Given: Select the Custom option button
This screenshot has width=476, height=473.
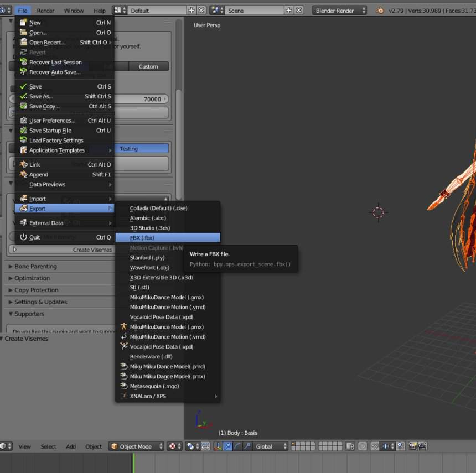Looking at the screenshot, I should (148, 66).
